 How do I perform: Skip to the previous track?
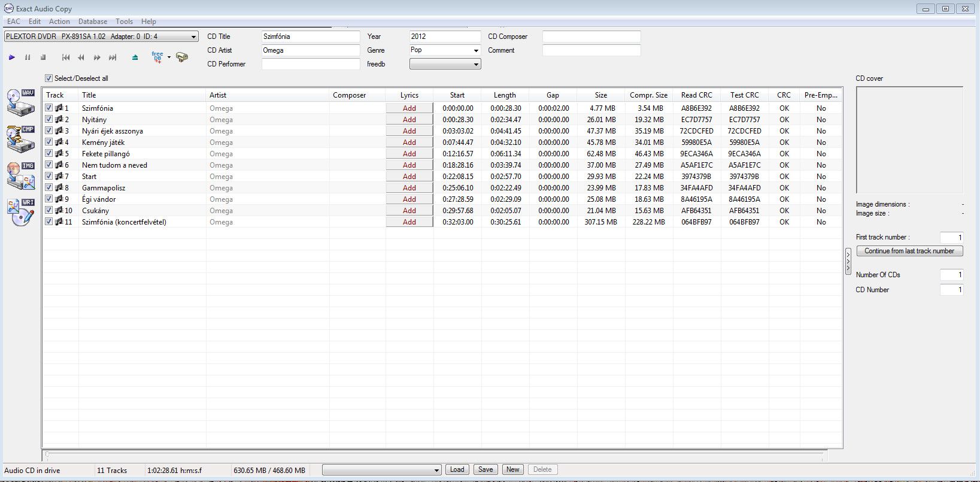(66, 57)
